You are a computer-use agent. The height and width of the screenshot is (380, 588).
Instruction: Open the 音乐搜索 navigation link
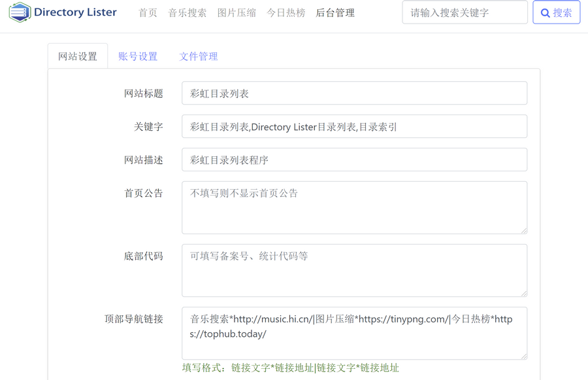[188, 13]
